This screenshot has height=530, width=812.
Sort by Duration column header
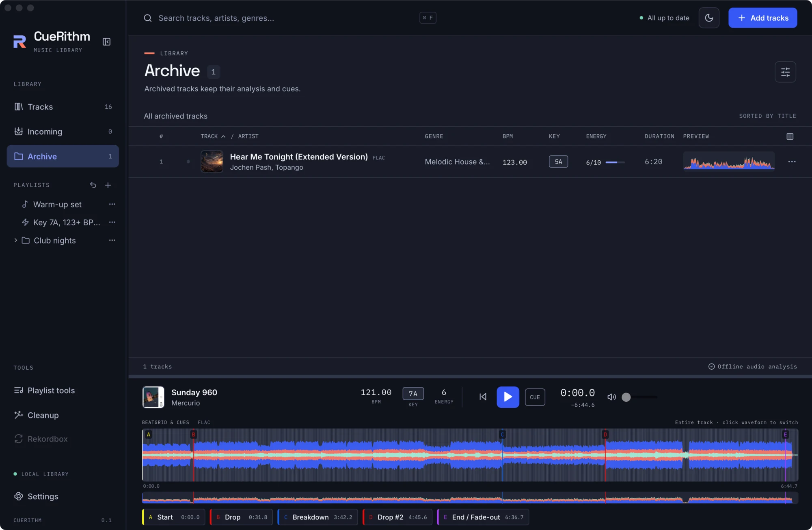(659, 136)
